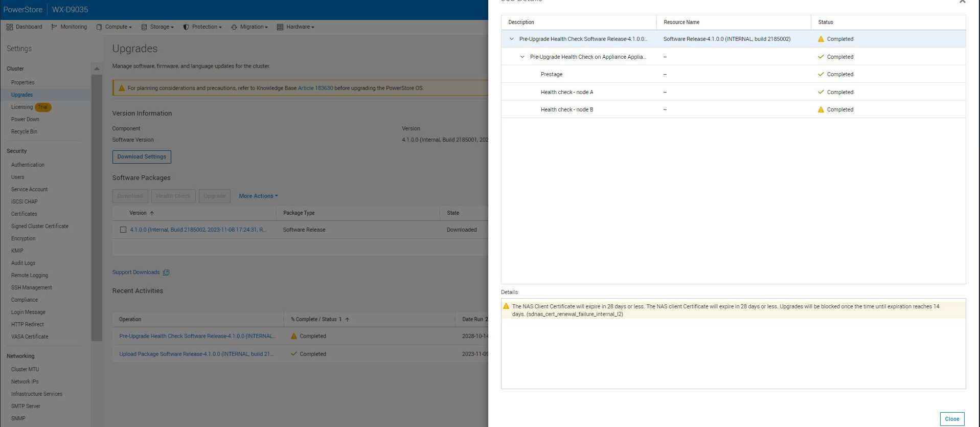
Task: Open the More Actions dropdown
Action: pyautogui.click(x=258, y=196)
